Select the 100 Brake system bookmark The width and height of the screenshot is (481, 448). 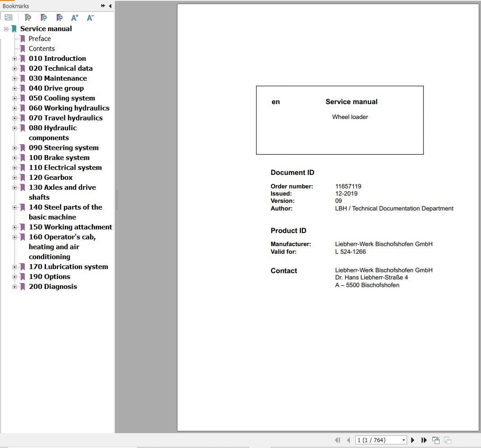59,158
